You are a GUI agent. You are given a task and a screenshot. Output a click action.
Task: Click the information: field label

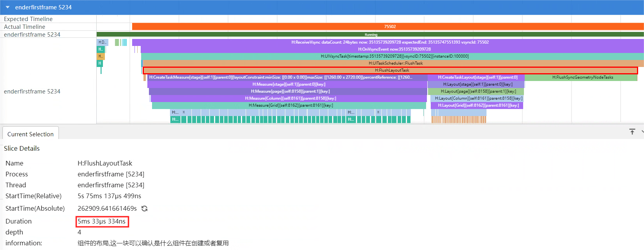click(24, 243)
